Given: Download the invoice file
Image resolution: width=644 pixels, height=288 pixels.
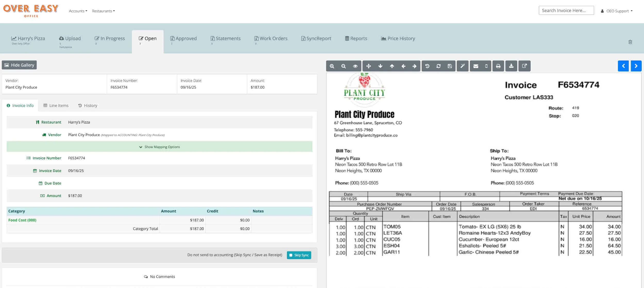Looking at the screenshot, I should pos(511,66).
